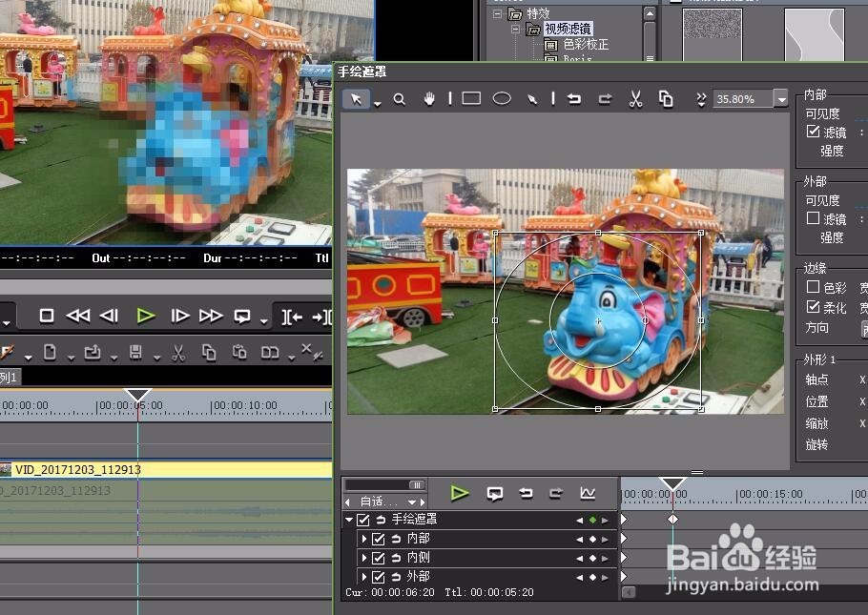Undo using the mask toolbar undo arrow
Viewport: 868px width, 615px height.
click(x=574, y=99)
